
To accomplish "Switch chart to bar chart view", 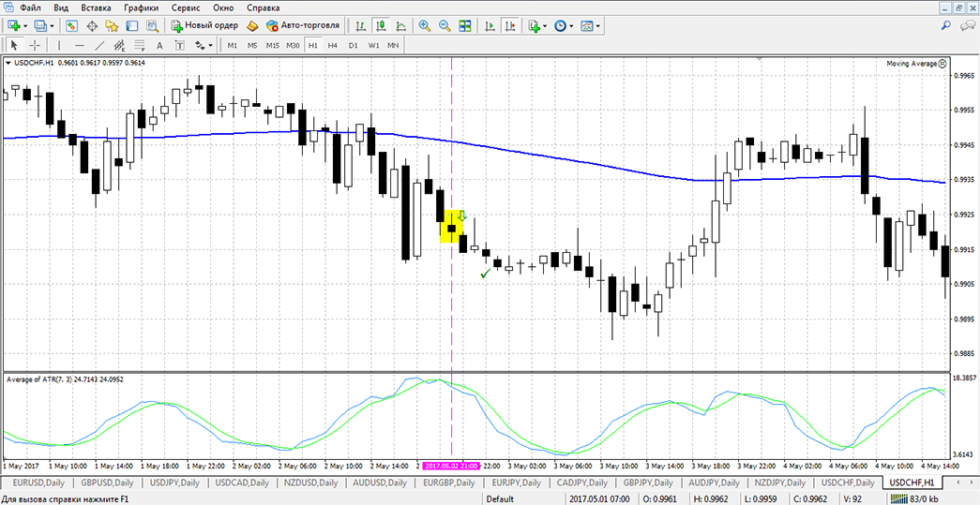I will tap(361, 25).
